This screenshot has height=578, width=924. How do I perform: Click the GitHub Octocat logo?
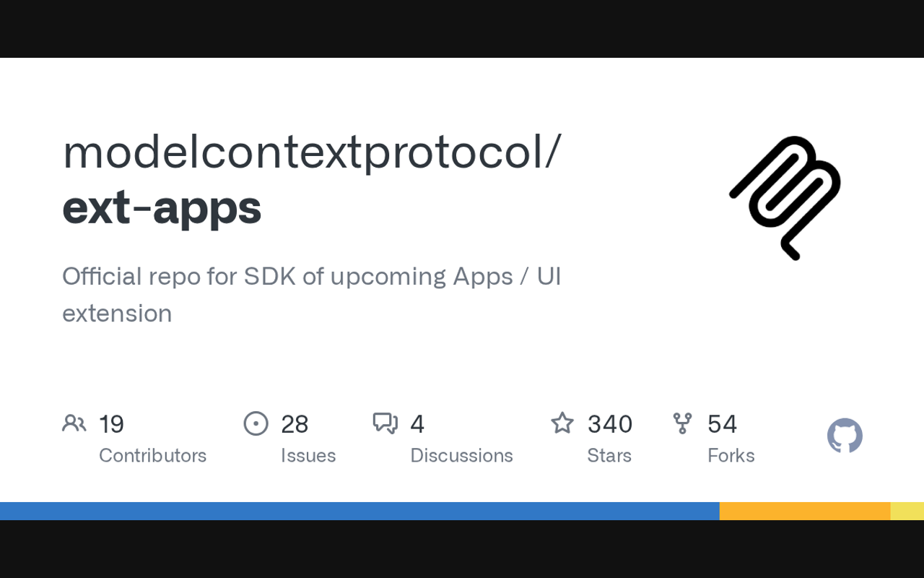pyautogui.click(x=845, y=436)
